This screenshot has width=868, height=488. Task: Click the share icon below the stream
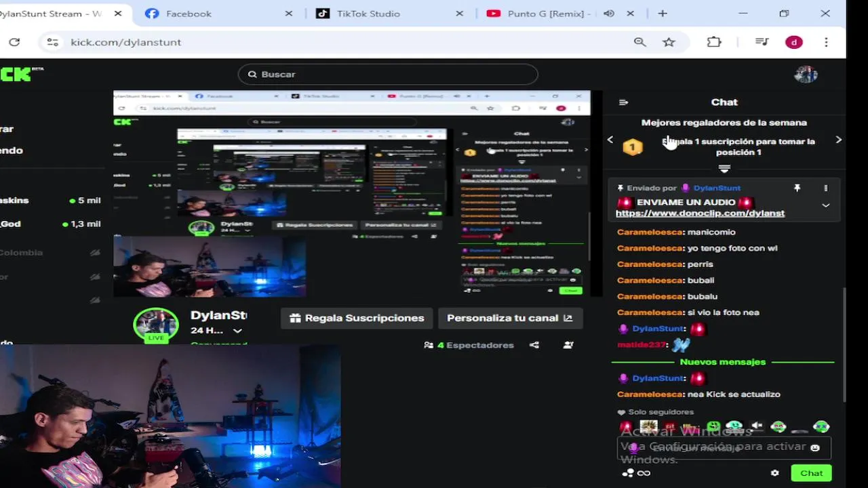pos(534,345)
